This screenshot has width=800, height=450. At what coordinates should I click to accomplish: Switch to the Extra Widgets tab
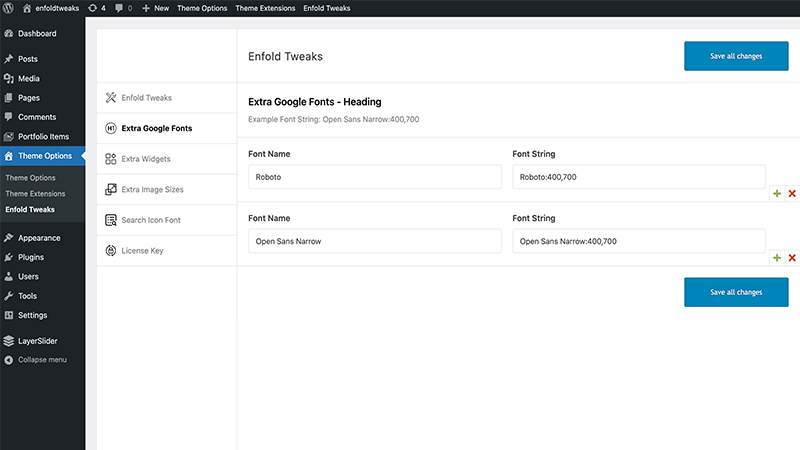(x=167, y=159)
